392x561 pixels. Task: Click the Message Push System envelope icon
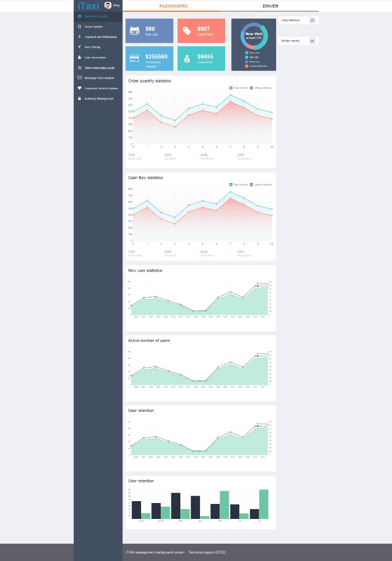(80, 78)
